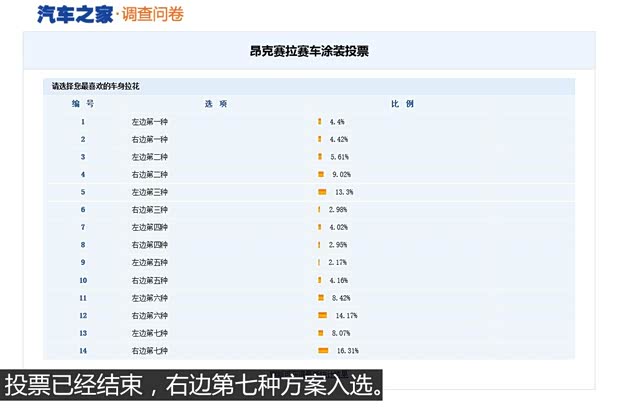This screenshot has width=620, height=411.
Task: Click the 9.02% percentage value
Action: click(x=341, y=174)
